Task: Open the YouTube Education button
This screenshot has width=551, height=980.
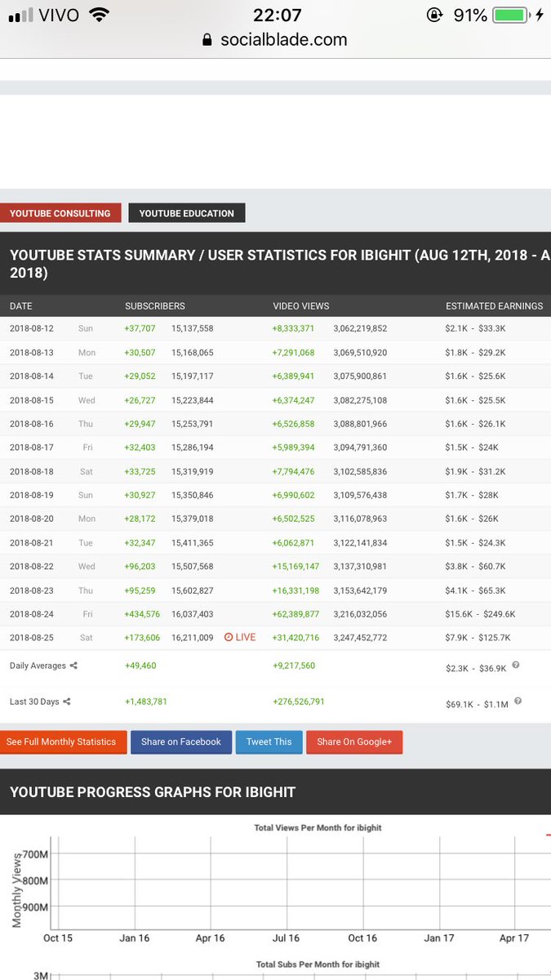Action: [187, 213]
